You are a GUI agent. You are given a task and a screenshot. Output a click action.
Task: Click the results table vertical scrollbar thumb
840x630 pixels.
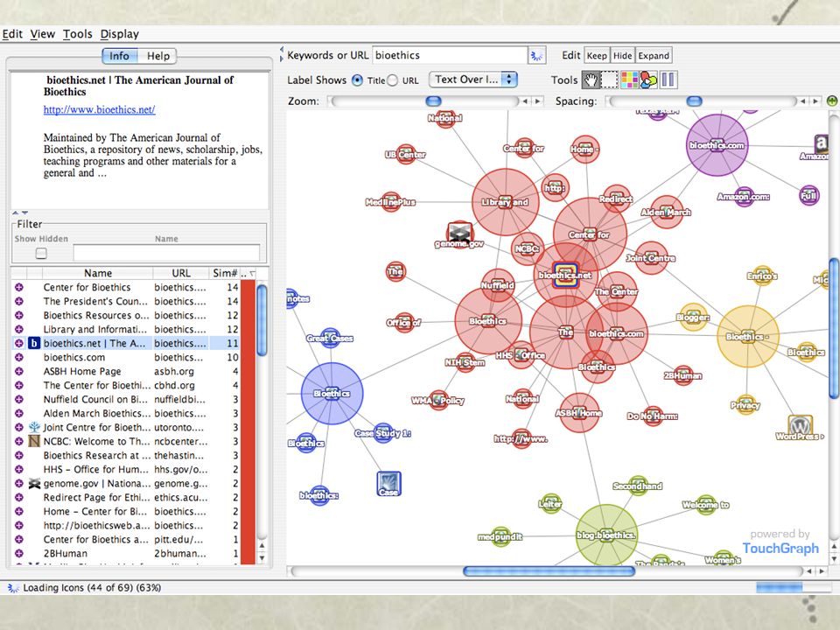(x=262, y=321)
